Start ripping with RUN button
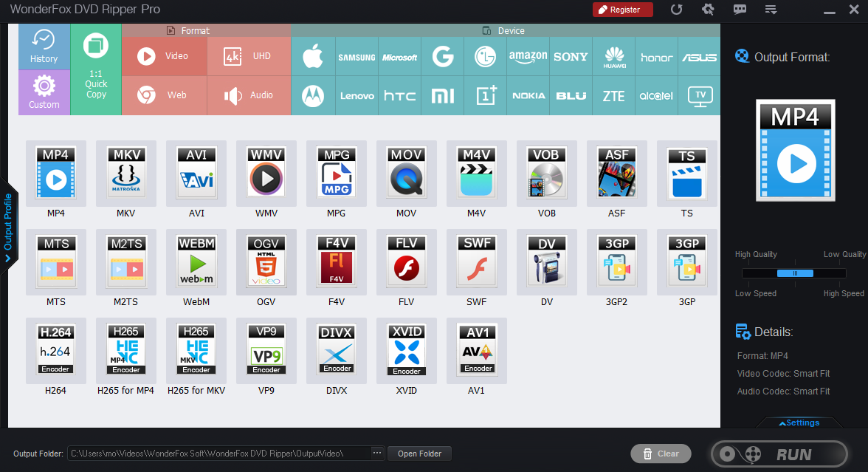The width and height of the screenshot is (868, 472). (x=779, y=454)
